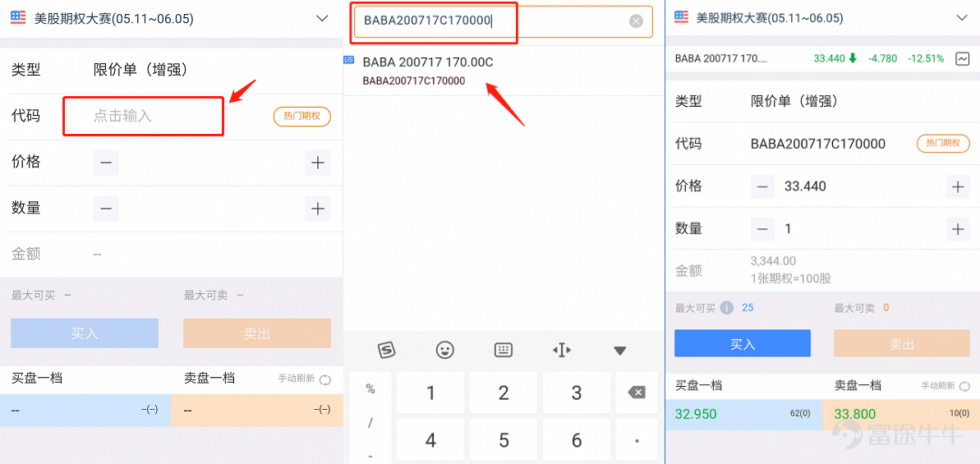Click blue 买入 button in right panel

point(743,343)
